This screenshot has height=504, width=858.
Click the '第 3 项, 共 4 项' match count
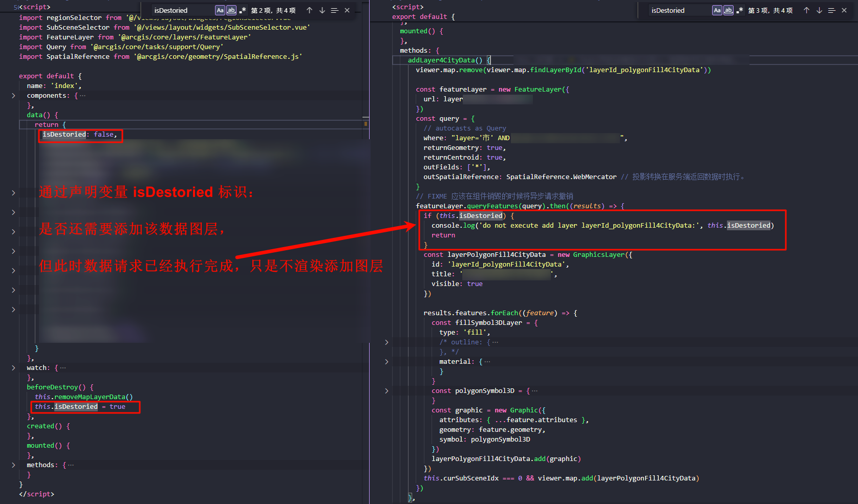pos(770,10)
